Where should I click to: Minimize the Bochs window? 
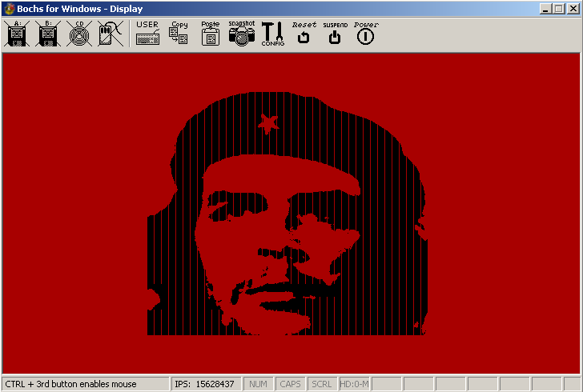(x=545, y=9)
